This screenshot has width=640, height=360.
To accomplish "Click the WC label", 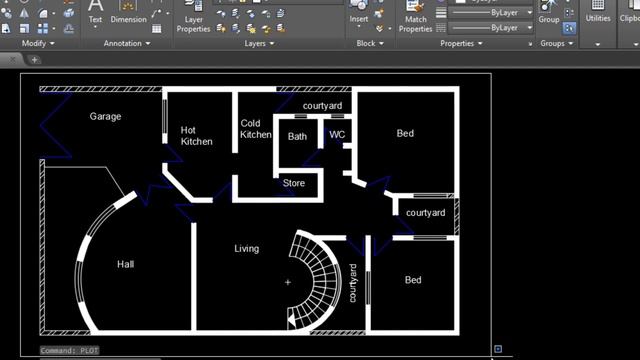I will point(337,135).
